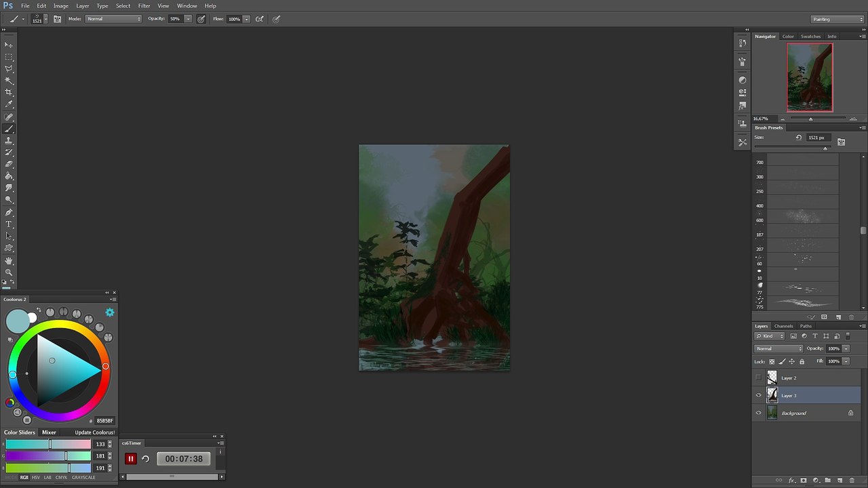
Task: Open the Brush panel icon
Action: click(x=743, y=62)
